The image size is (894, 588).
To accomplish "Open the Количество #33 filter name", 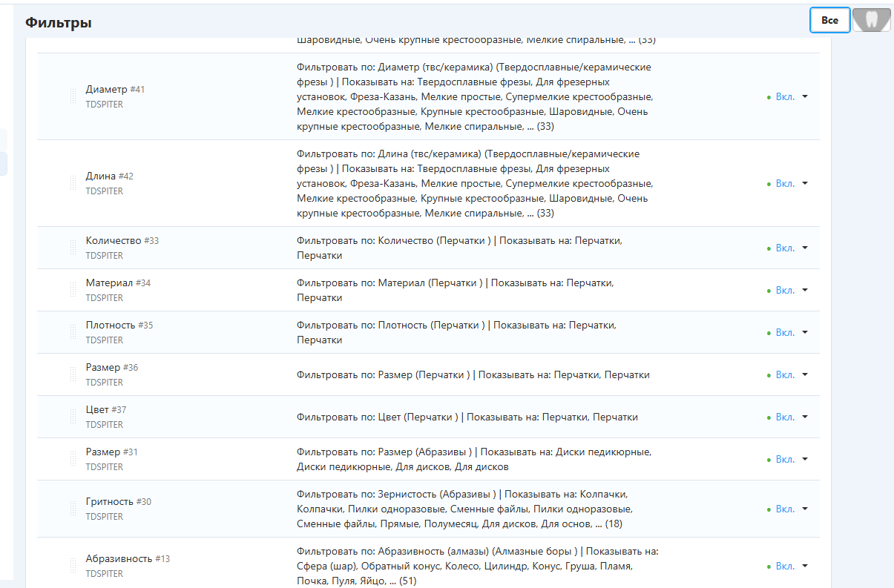I will pyautogui.click(x=113, y=241).
